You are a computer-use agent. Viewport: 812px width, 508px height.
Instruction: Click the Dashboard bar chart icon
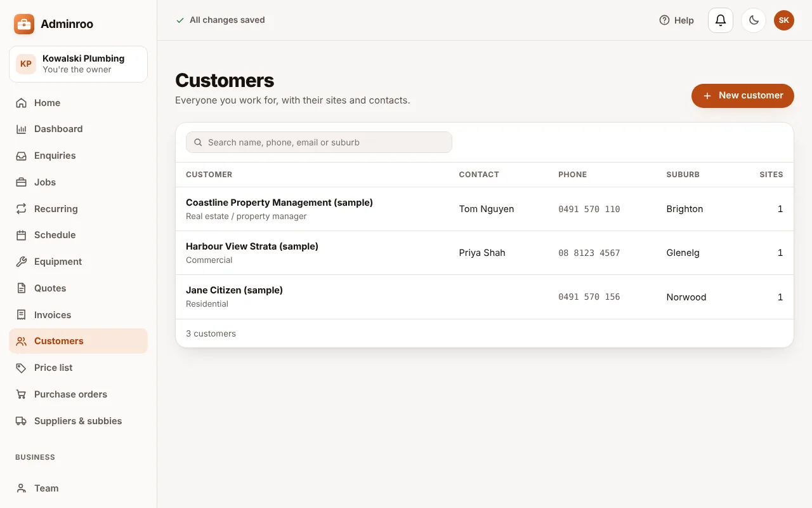tap(22, 129)
